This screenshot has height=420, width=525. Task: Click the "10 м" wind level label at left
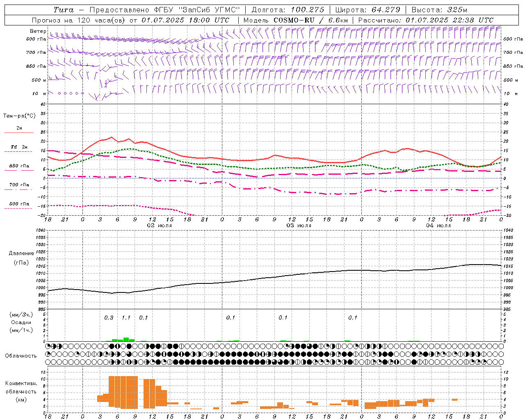pos(39,94)
